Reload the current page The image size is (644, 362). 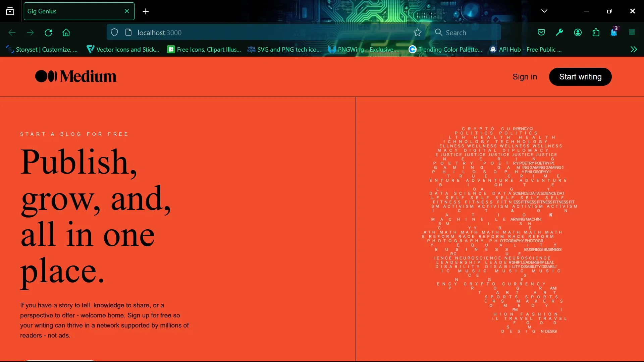(48, 33)
